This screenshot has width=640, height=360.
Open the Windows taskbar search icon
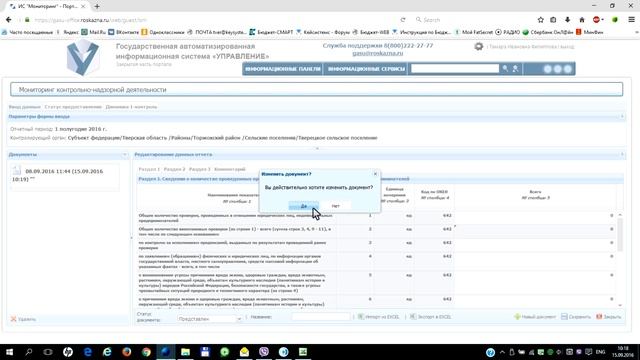(28, 352)
